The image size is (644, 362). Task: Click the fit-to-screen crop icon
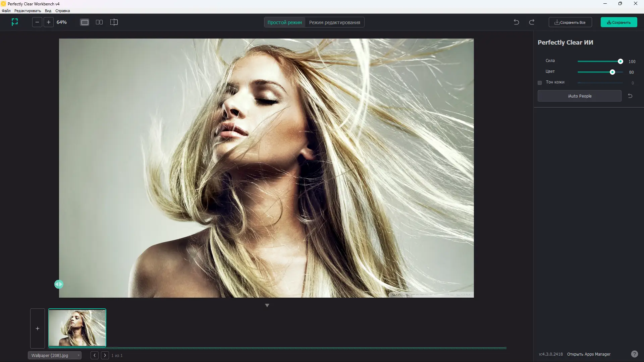(x=14, y=22)
